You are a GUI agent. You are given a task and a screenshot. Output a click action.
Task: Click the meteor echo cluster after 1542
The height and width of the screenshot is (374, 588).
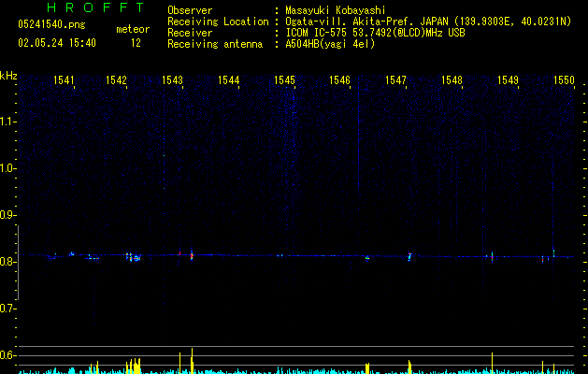click(133, 257)
